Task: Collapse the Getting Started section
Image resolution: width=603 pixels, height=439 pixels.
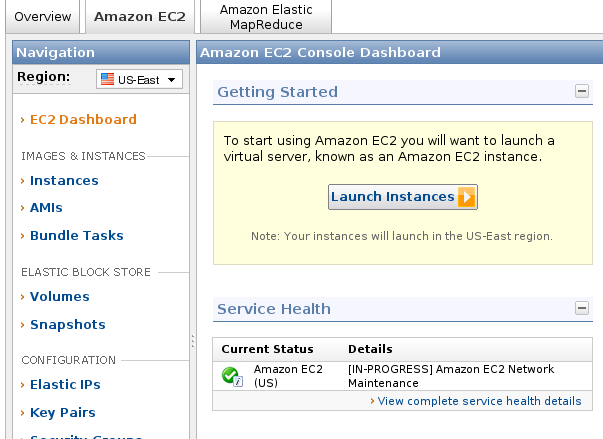Action: (582, 91)
